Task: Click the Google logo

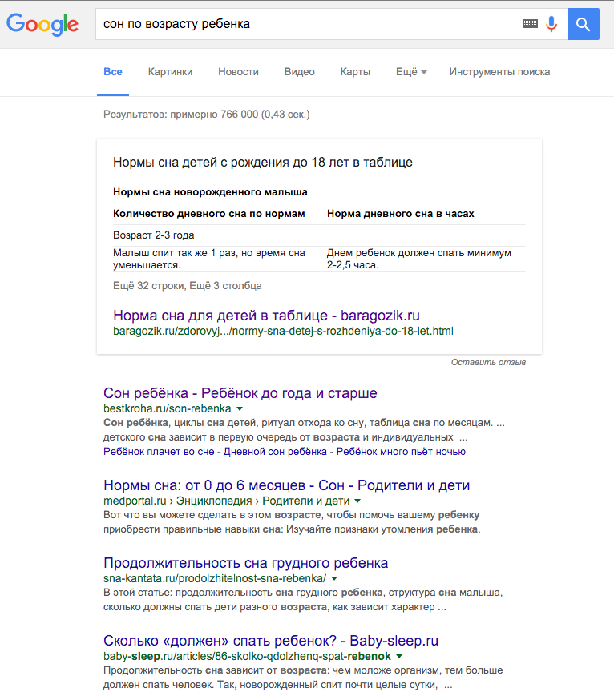Action: pyautogui.click(x=42, y=24)
